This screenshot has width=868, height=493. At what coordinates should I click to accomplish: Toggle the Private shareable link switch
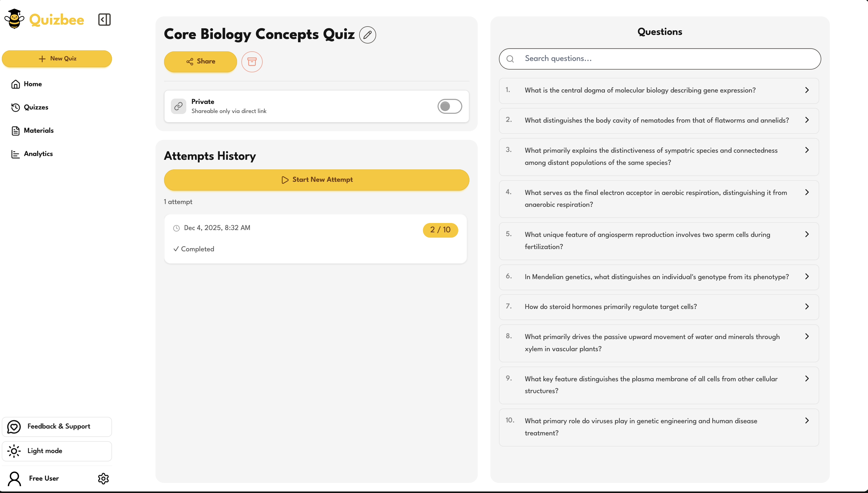[x=450, y=106]
